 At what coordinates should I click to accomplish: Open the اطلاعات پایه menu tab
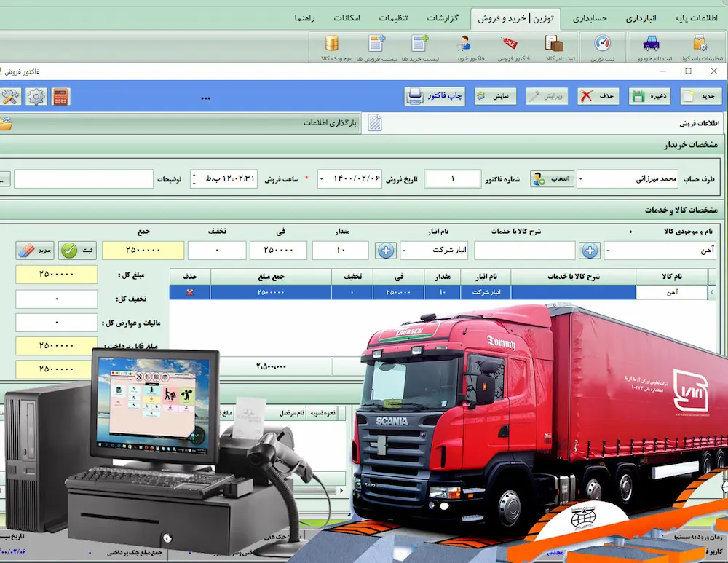(x=696, y=18)
